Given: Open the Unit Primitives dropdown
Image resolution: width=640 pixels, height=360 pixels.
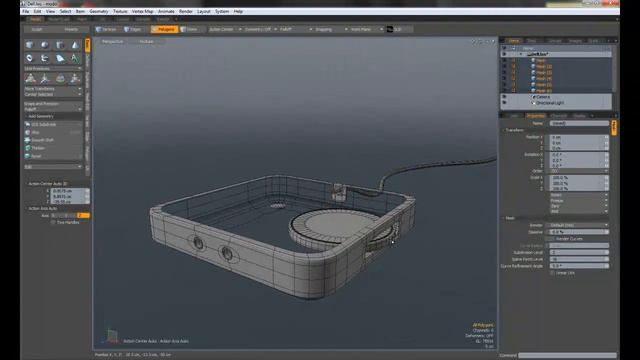Looking at the screenshot, I should [x=53, y=69].
